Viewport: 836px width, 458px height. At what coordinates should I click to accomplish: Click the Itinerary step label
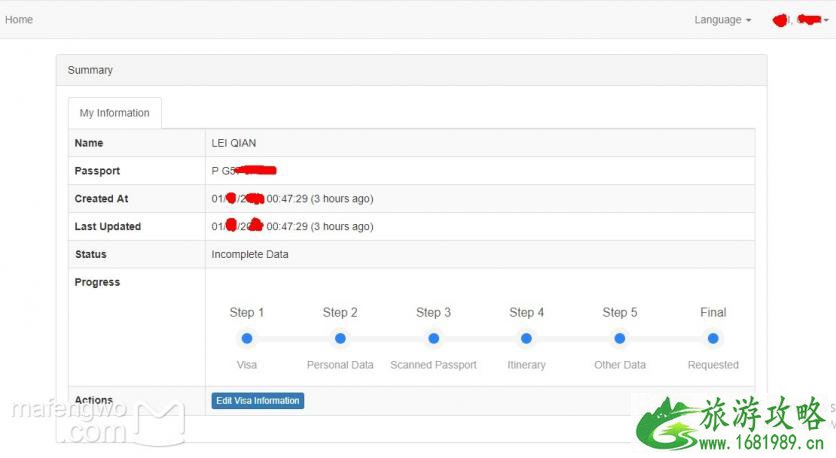[x=526, y=365]
